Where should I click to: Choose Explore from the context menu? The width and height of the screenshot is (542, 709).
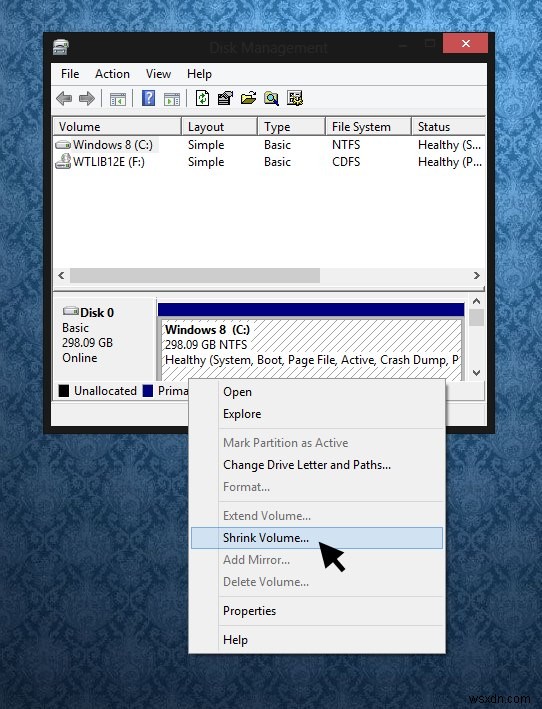coord(317,414)
